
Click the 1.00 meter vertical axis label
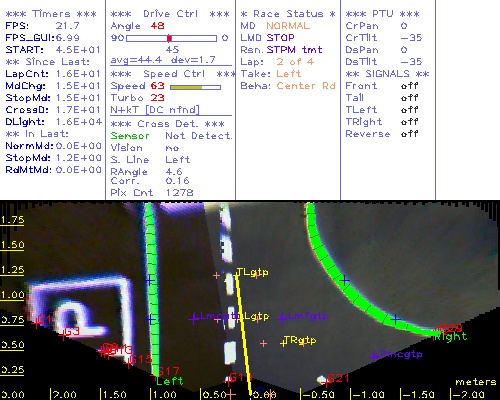coord(13,295)
